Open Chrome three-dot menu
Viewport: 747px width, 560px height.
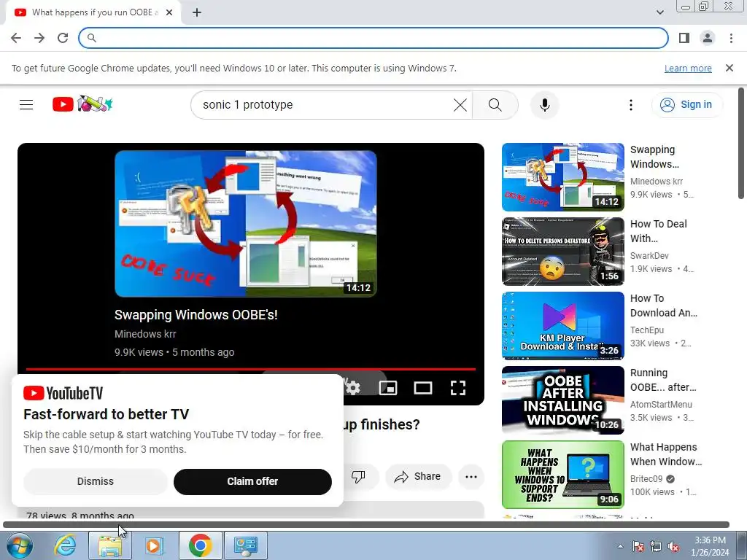click(731, 38)
